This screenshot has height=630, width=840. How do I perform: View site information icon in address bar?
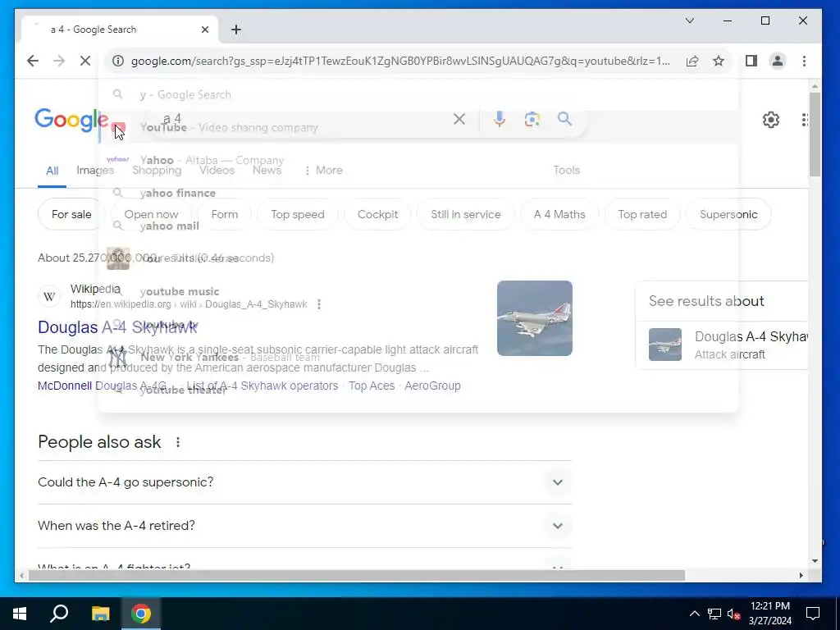tap(118, 61)
